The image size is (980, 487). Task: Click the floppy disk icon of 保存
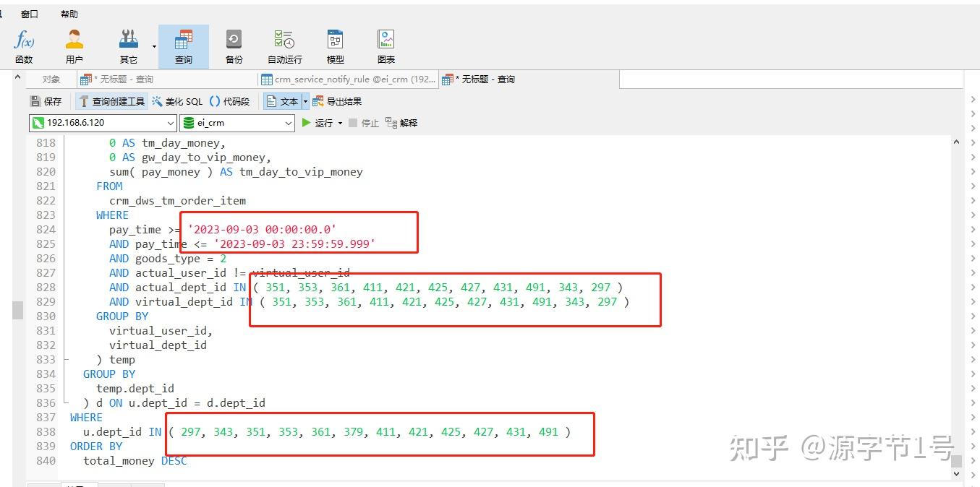click(x=35, y=101)
